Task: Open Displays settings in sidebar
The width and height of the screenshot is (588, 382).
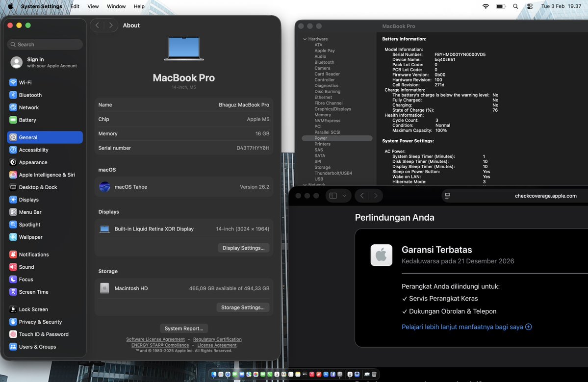Action: (x=45, y=200)
